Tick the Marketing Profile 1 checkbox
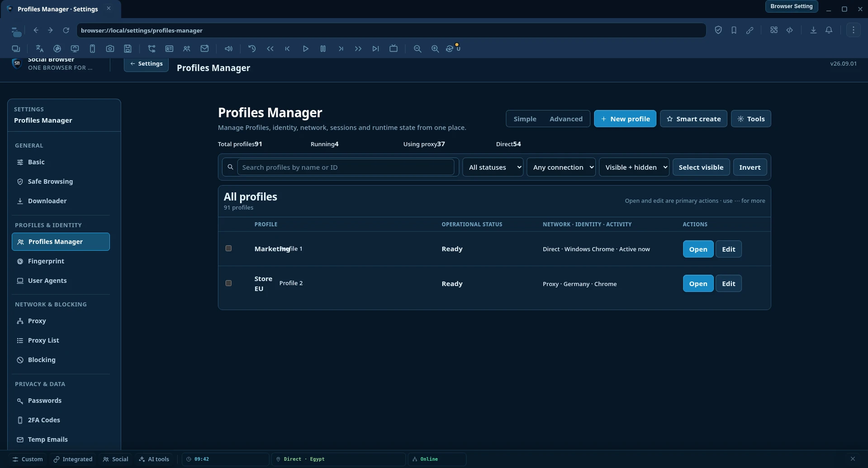868x468 pixels. pos(228,248)
